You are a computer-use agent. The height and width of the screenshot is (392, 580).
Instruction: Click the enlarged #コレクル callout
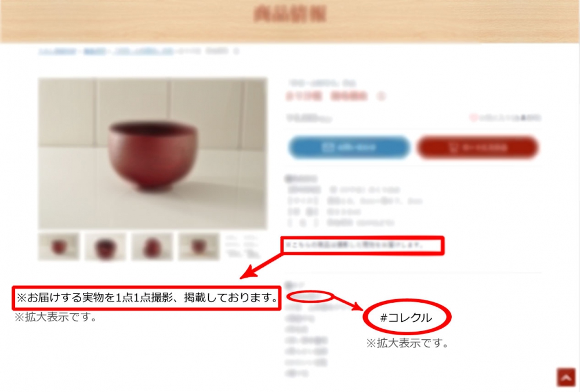pos(407,317)
